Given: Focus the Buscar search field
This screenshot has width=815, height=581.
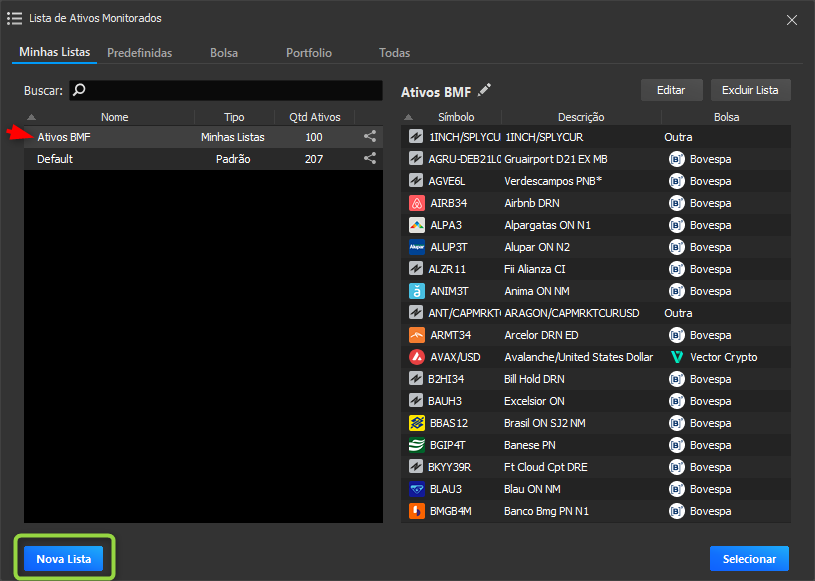Looking at the screenshot, I should (226, 90).
